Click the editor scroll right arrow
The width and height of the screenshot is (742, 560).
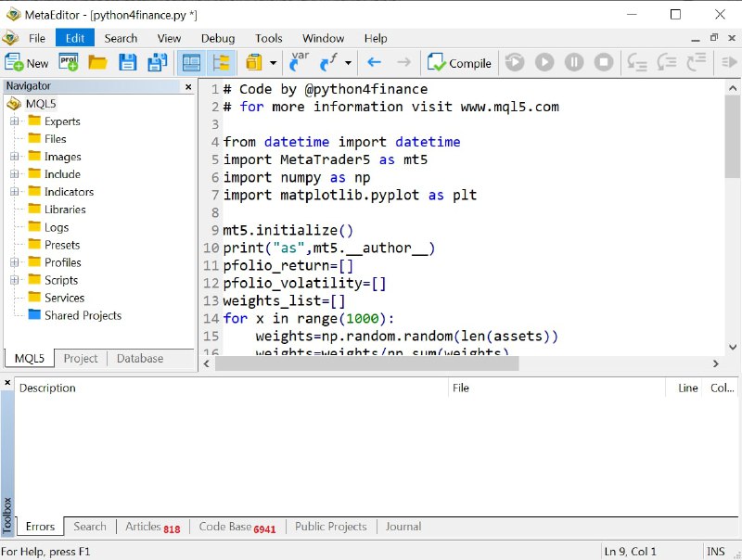[715, 363]
